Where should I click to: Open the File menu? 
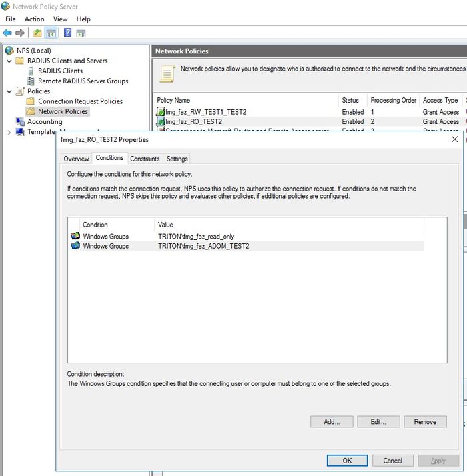click(x=11, y=19)
